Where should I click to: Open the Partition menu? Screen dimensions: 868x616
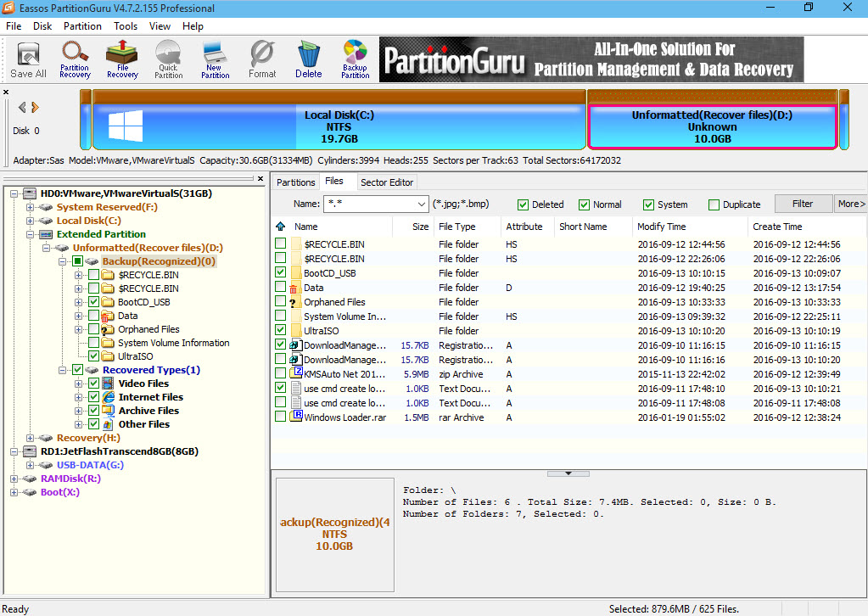tap(82, 26)
